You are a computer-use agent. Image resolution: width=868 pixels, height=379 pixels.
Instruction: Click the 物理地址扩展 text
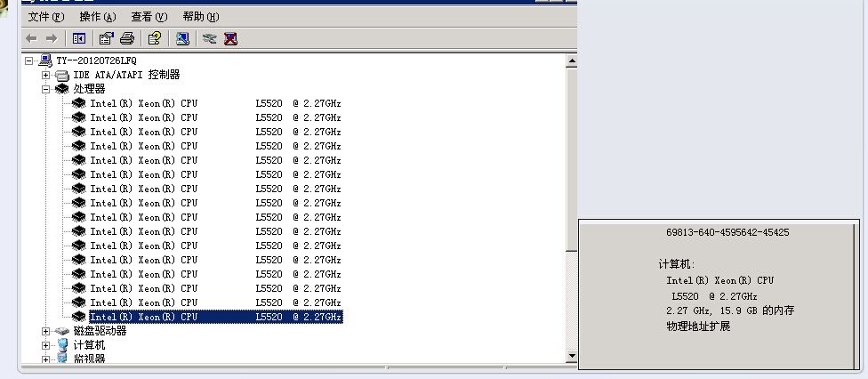698,327
